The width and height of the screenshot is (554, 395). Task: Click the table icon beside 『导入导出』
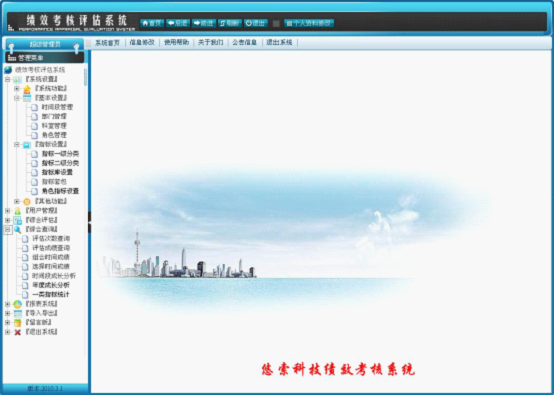[x=17, y=313]
